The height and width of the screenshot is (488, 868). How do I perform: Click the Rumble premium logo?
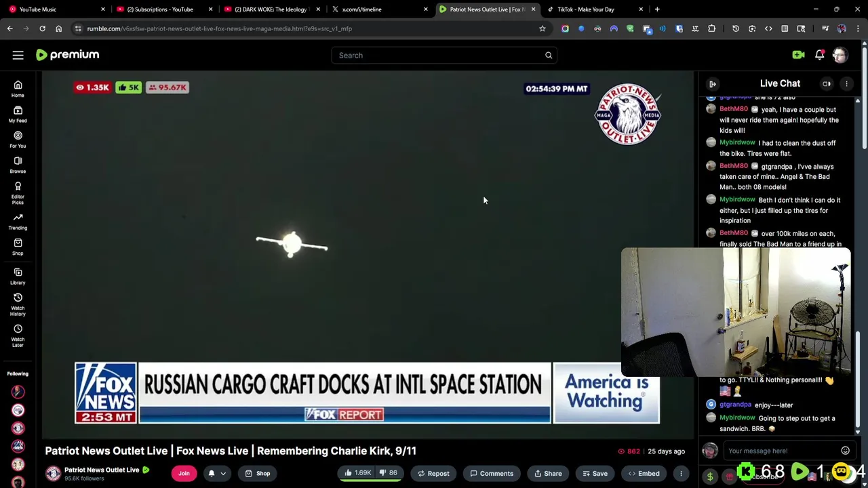click(67, 55)
